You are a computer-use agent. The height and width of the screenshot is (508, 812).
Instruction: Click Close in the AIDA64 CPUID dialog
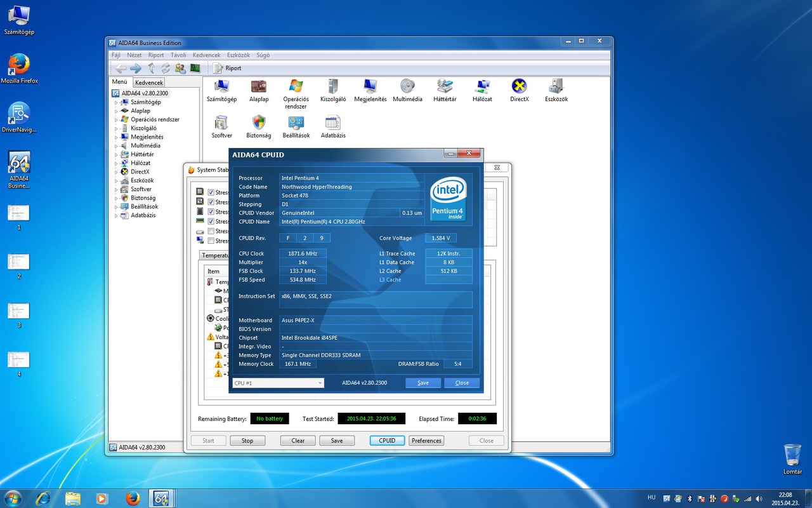pos(462,383)
